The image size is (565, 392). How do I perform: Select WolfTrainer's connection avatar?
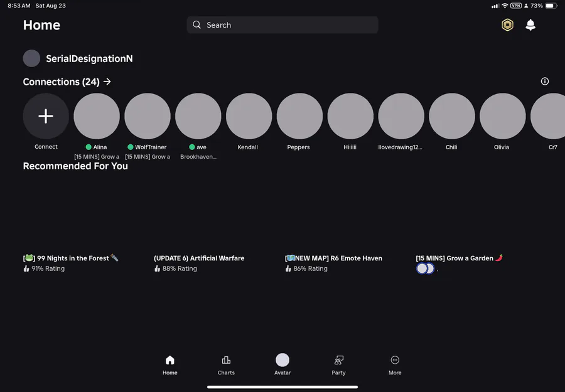(x=148, y=116)
